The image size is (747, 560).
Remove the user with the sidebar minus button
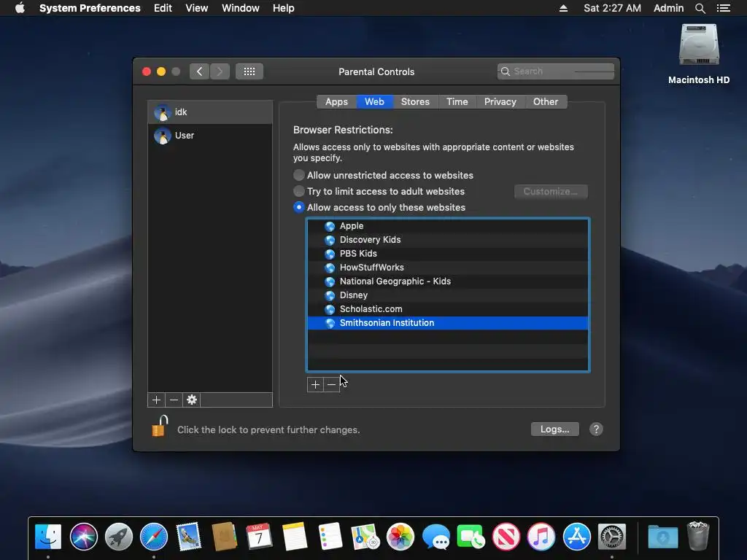point(174,400)
